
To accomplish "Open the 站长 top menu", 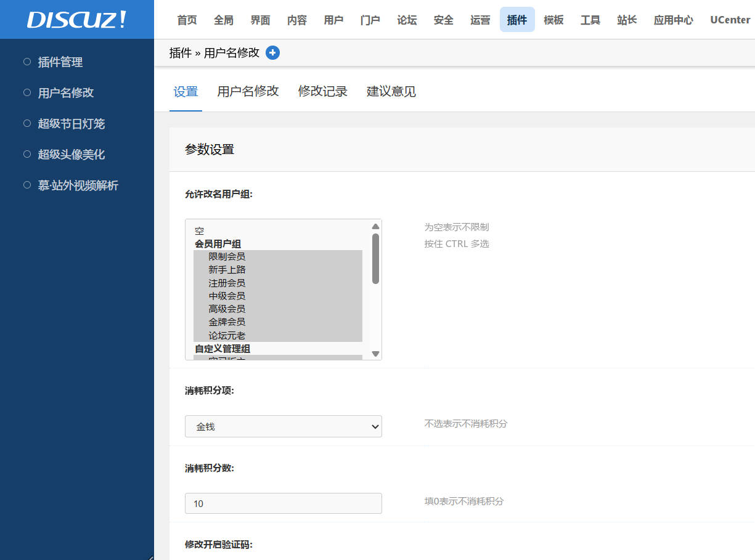I will pos(627,20).
